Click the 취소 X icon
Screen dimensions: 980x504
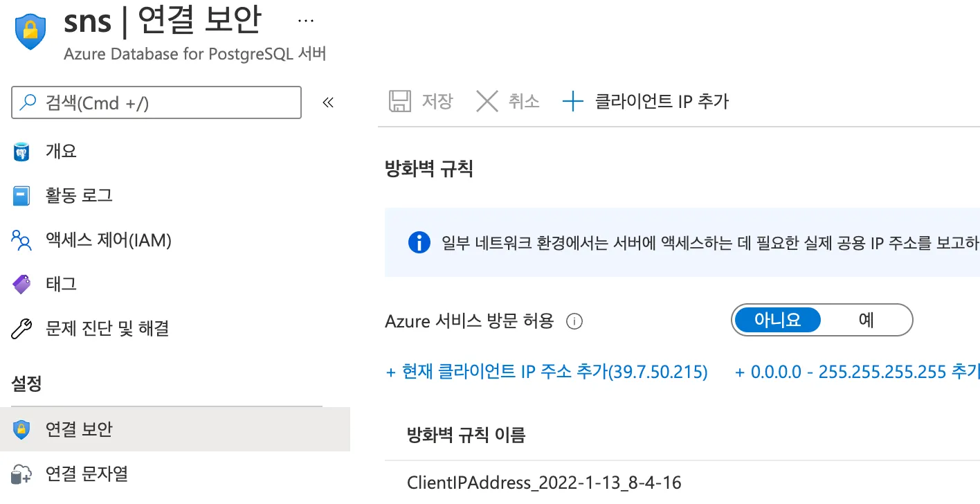click(487, 102)
